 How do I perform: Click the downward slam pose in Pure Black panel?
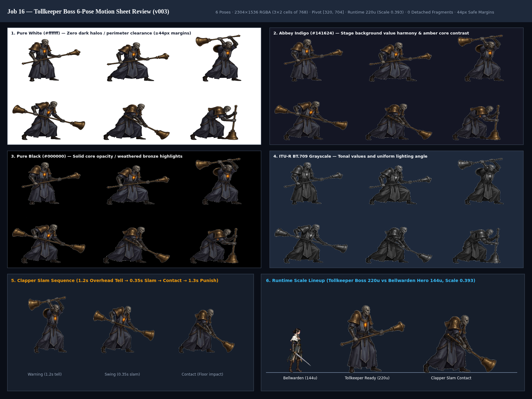click(x=136, y=245)
